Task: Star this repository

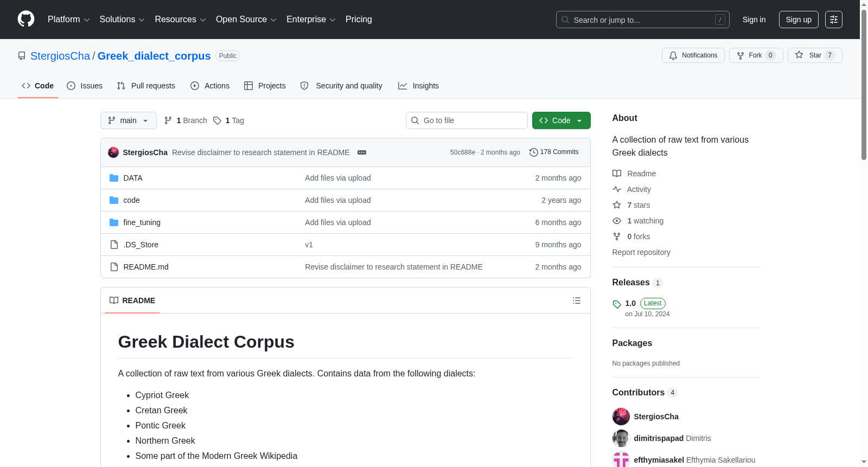Action: (x=814, y=55)
